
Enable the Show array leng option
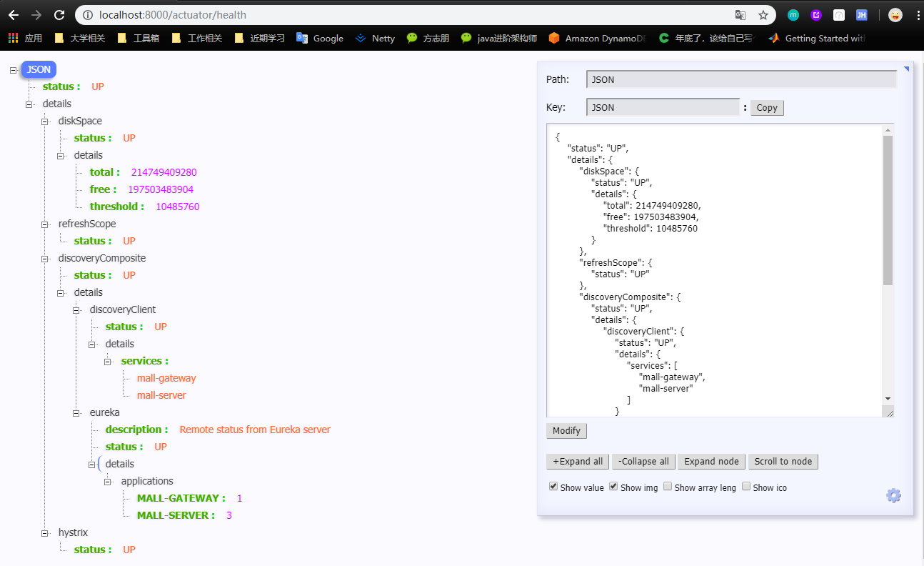coord(668,486)
